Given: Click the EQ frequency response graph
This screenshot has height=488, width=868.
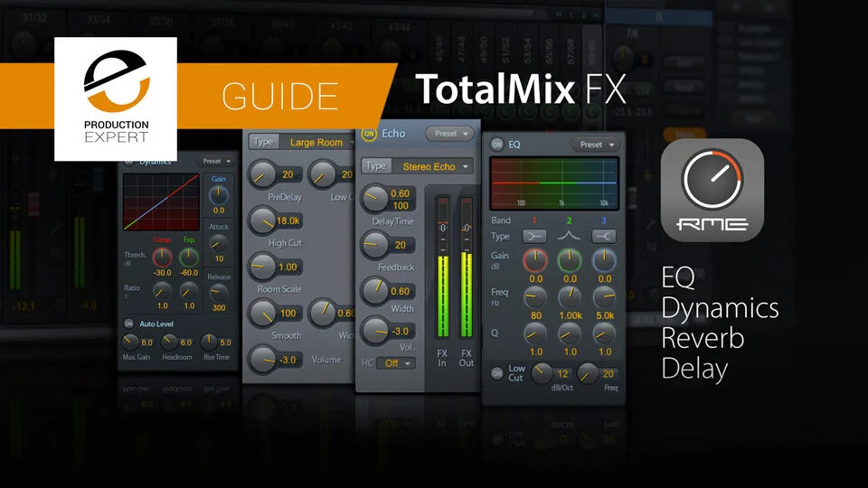Looking at the screenshot, I should pos(554,183).
